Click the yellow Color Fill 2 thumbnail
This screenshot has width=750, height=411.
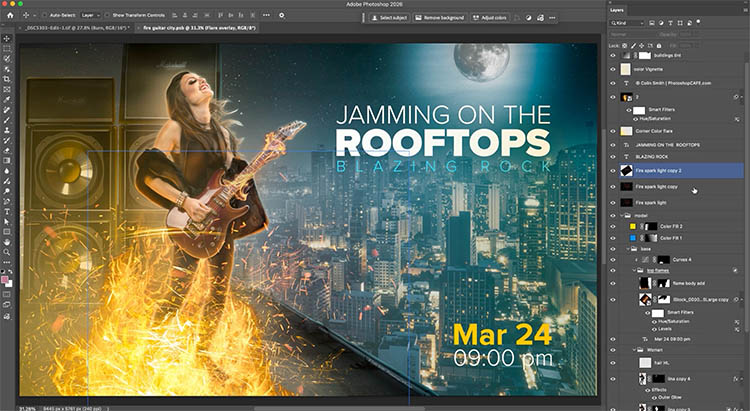pos(633,226)
